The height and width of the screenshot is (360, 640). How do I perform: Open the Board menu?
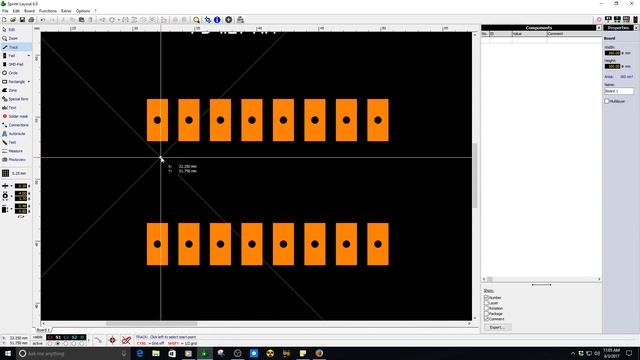tap(29, 11)
